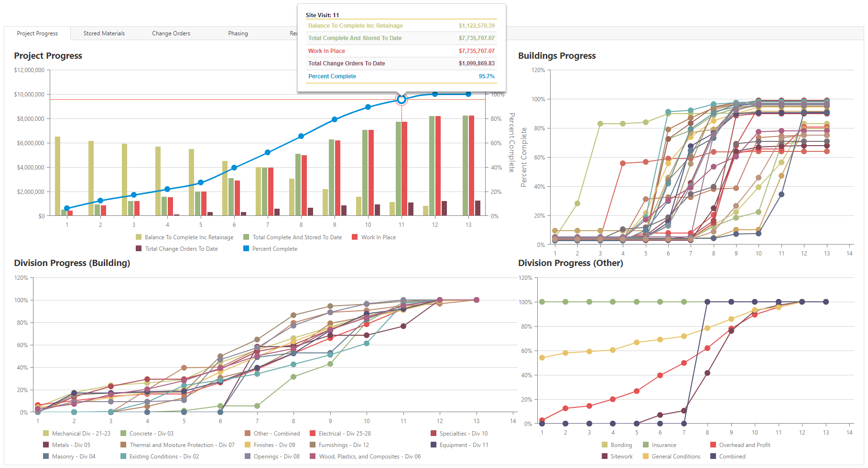
Task: Click the blue Percent Complete legend swatch
Action: (246, 249)
